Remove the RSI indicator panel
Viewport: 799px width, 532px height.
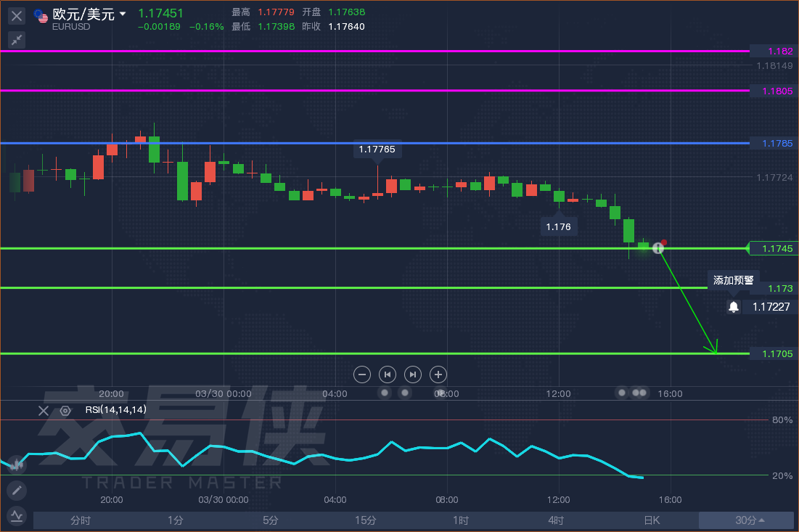coord(44,411)
